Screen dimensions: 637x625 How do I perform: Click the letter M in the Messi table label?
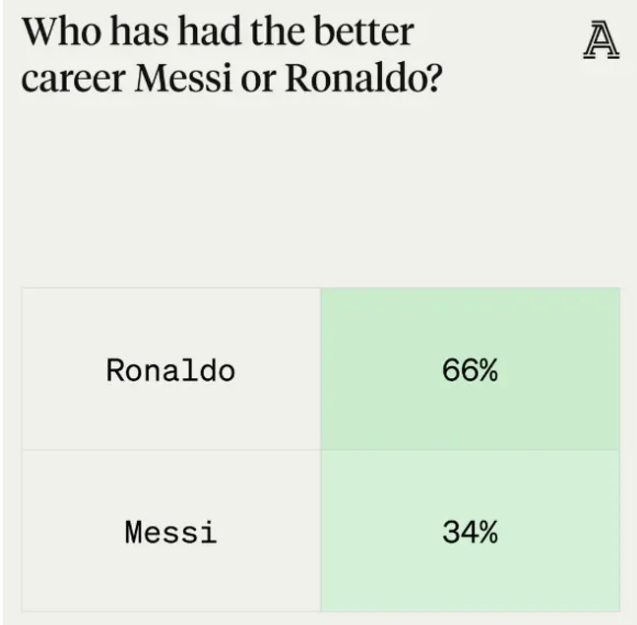coord(134,532)
